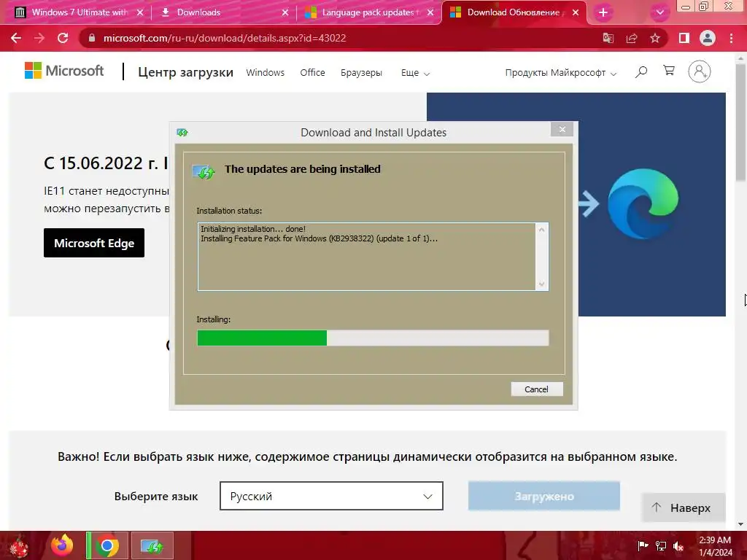Open the Центр загрузки link

point(185,72)
